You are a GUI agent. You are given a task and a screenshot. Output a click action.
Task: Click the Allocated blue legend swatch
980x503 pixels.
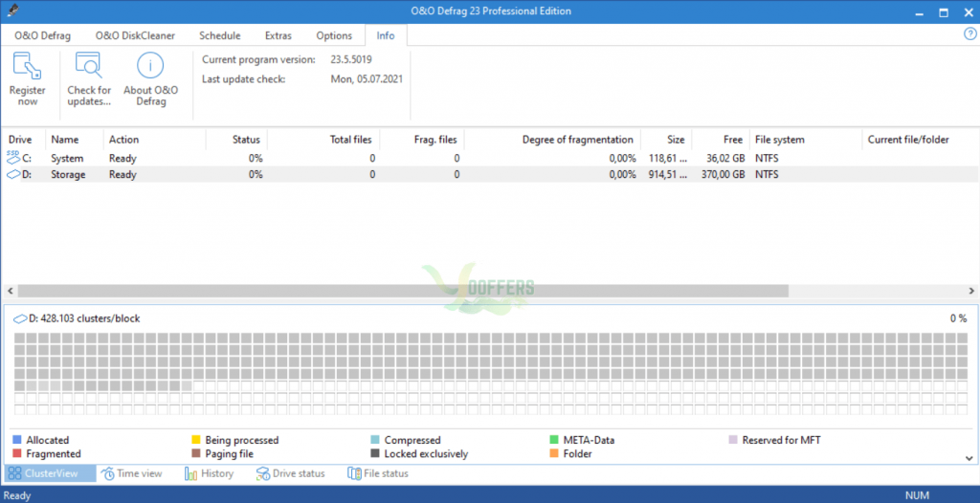click(x=17, y=440)
